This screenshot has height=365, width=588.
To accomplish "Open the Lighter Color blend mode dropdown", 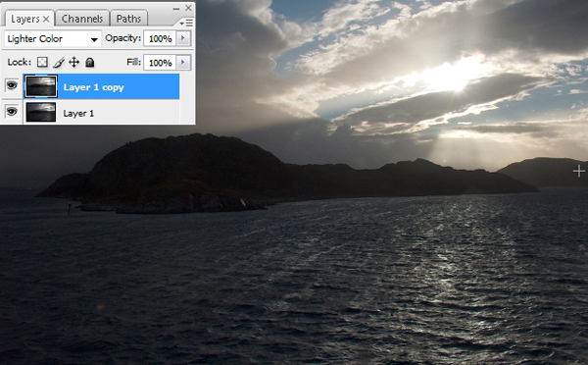I will click(53, 38).
